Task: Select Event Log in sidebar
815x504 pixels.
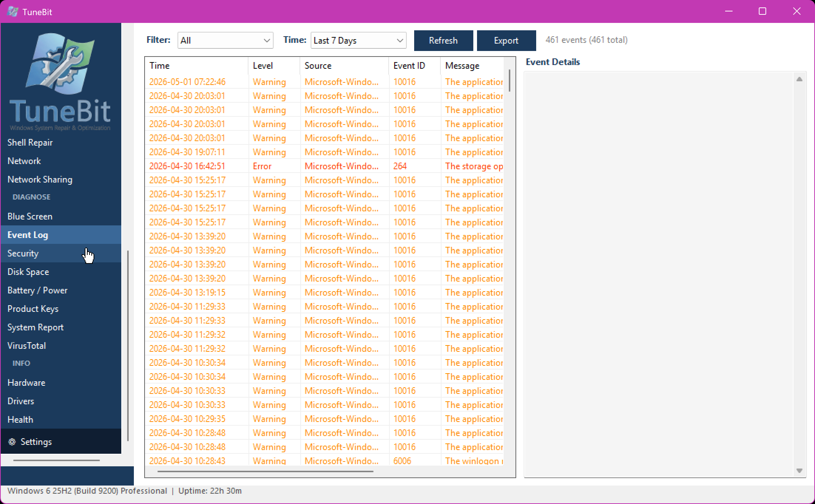Action: click(61, 235)
